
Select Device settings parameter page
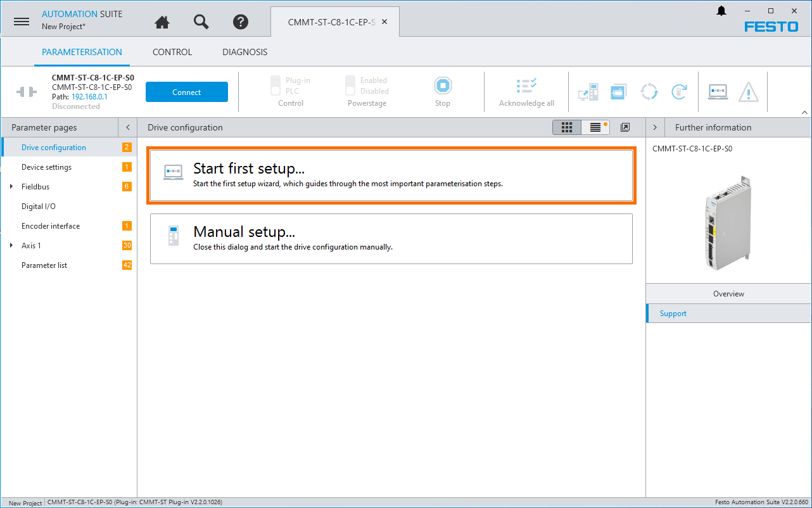coord(68,167)
